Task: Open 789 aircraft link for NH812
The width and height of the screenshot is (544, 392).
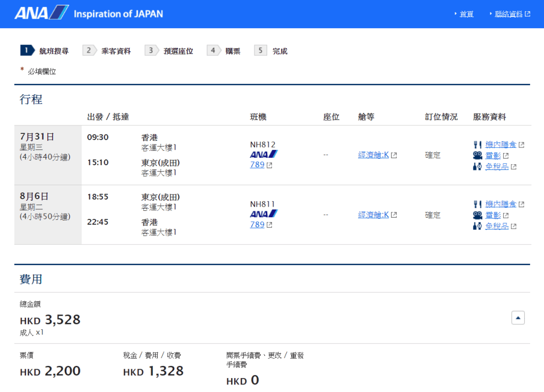Action: pyautogui.click(x=257, y=165)
